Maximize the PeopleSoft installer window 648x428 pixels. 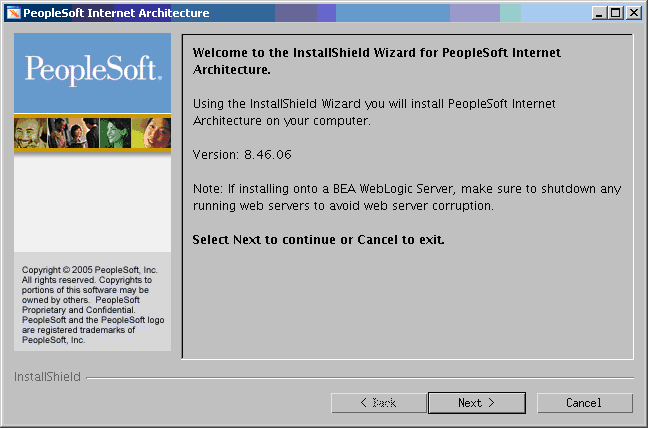click(615, 13)
